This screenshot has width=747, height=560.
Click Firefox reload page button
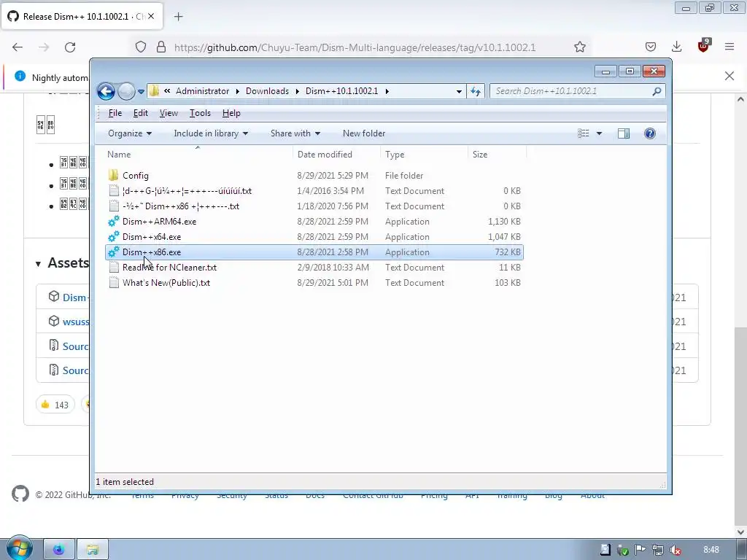tap(70, 47)
